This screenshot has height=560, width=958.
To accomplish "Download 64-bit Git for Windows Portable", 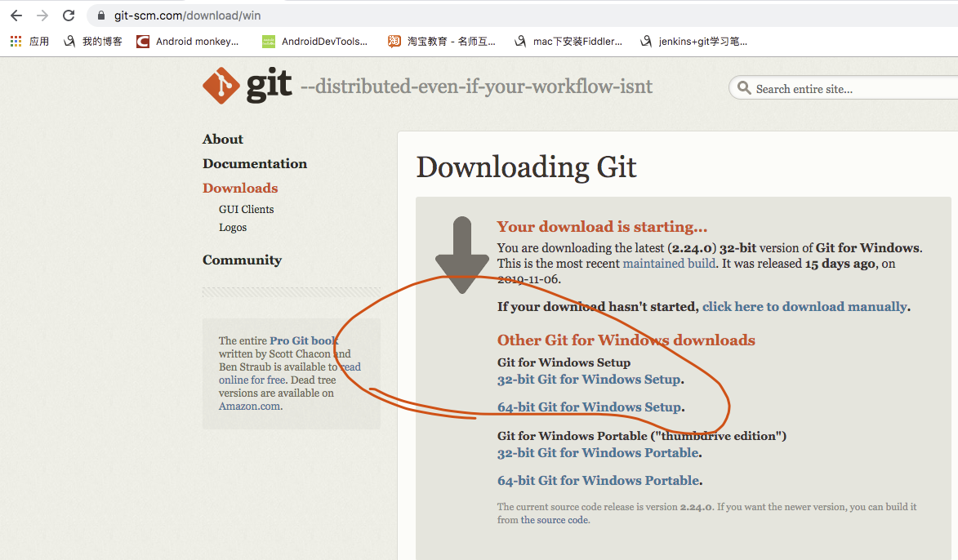I will tap(598, 480).
